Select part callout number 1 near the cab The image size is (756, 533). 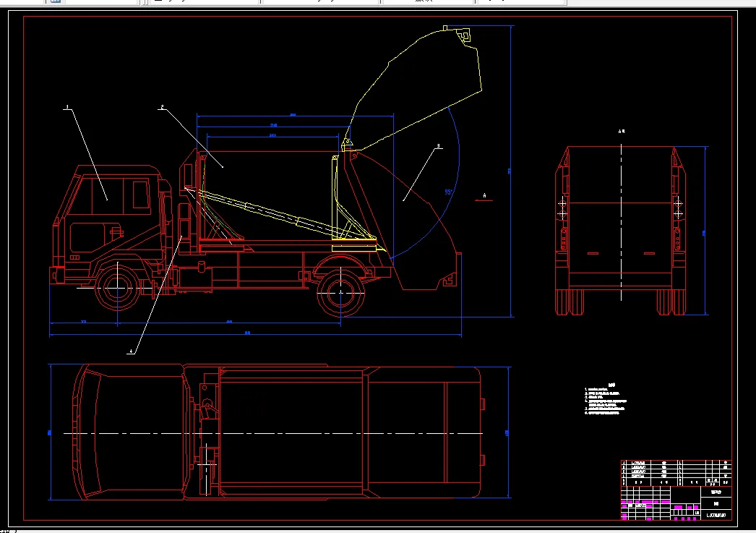click(67, 106)
